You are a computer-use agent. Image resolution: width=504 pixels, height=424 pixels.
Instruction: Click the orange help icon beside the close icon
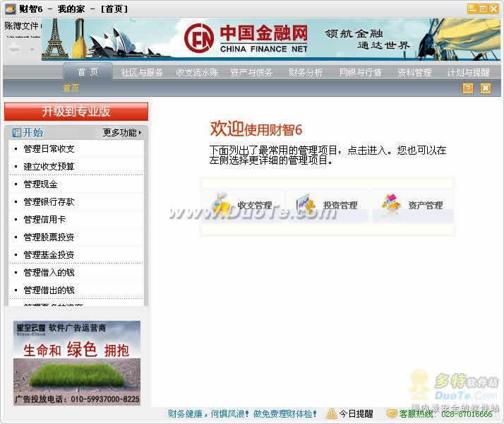(468, 88)
